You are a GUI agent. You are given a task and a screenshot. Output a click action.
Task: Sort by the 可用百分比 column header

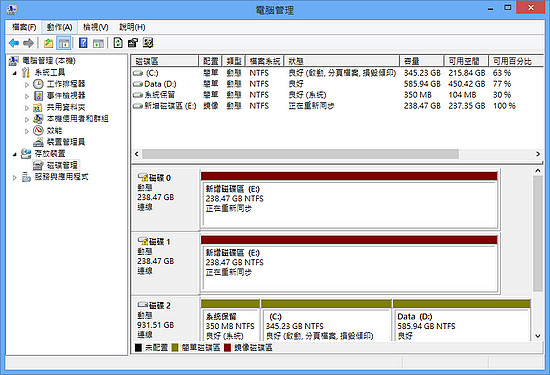point(516,61)
